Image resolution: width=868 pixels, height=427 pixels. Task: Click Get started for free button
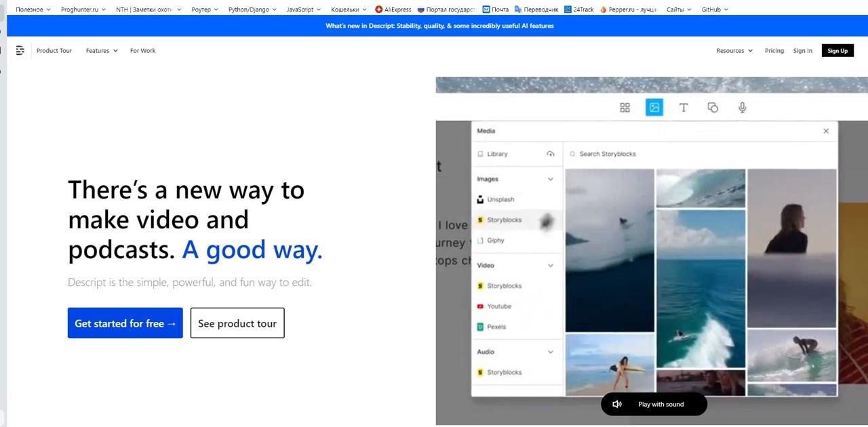tap(125, 323)
